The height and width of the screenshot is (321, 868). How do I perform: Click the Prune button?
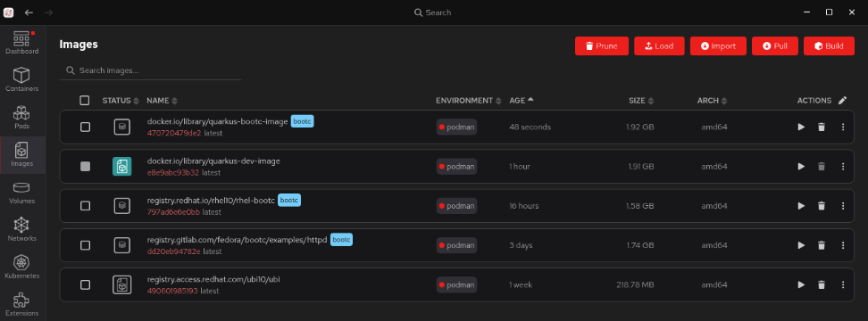point(602,46)
